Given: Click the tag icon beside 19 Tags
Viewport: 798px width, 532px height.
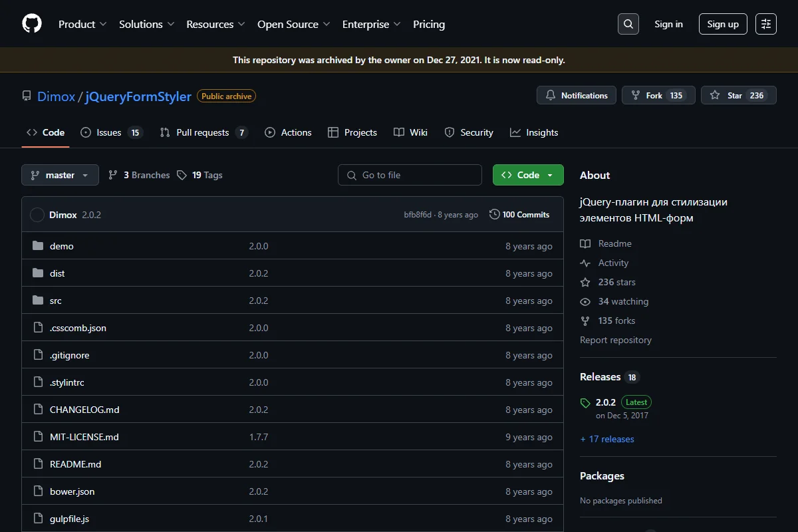Looking at the screenshot, I should pyautogui.click(x=182, y=175).
